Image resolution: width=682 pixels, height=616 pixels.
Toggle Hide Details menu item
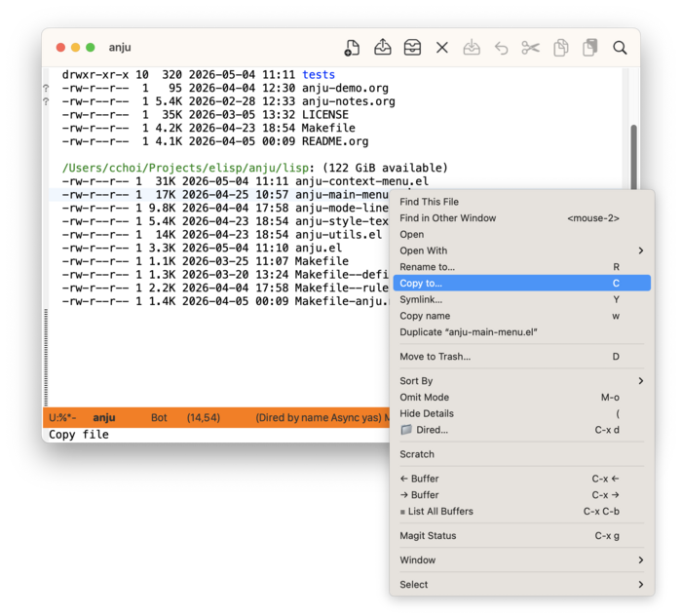tap(522, 413)
